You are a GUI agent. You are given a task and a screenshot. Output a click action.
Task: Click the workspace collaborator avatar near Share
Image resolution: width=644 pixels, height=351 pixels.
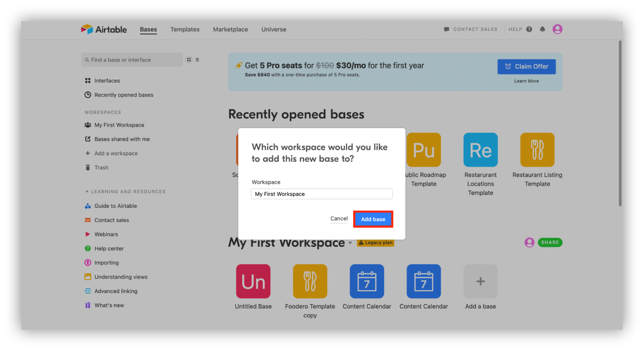[529, 242]
